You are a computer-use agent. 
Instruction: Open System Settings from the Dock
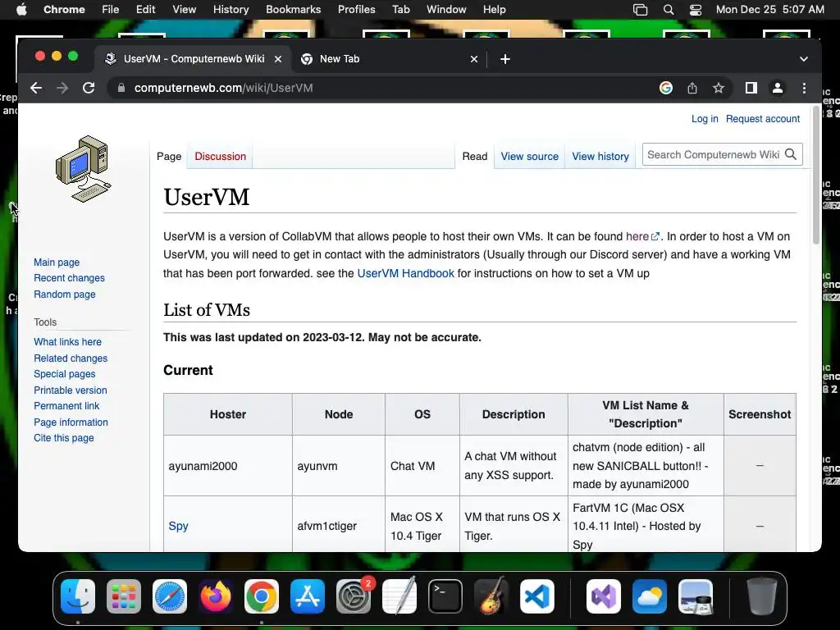point(354,596)
